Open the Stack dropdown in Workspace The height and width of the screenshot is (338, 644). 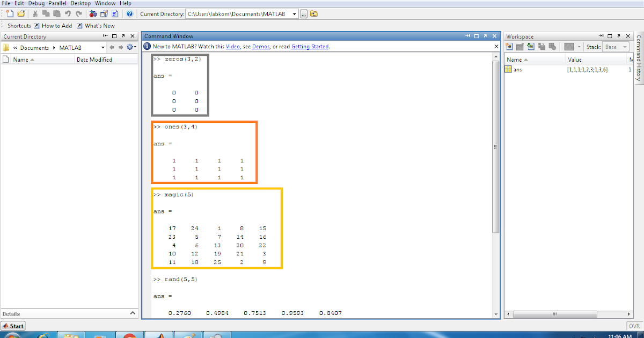click(625, 47)
